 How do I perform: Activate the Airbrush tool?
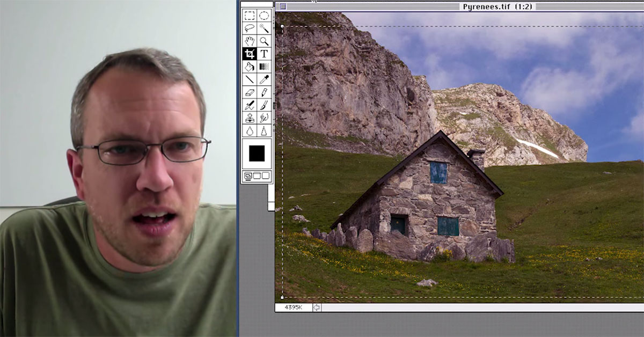click(x=249, y=105)
